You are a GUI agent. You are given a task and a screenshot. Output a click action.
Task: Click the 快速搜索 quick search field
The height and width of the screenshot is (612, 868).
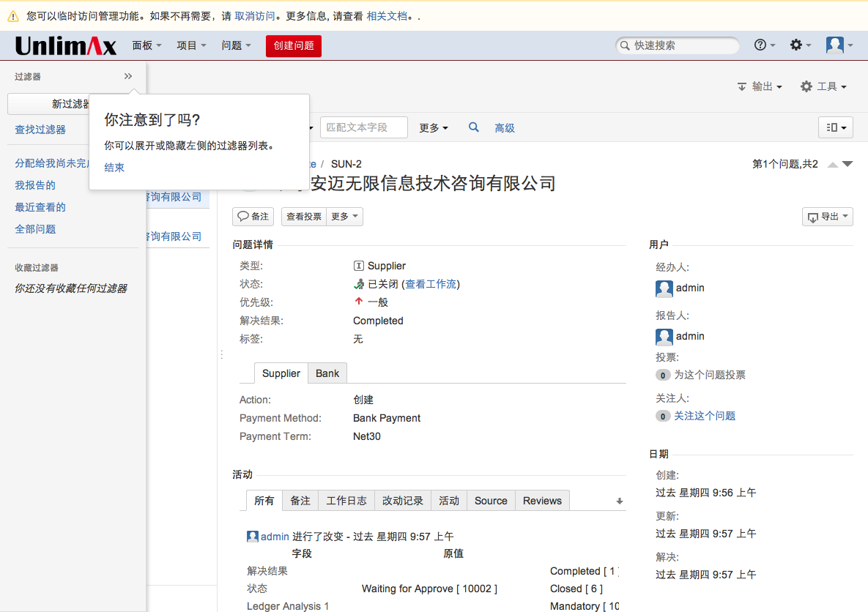682,45
